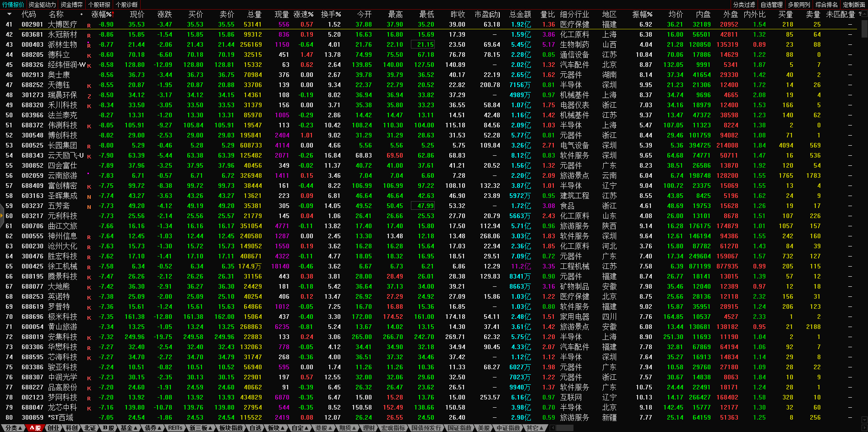Expand the 基金 tab dropdown at bottom
The image size is (868, 432).
coord(129,428)
